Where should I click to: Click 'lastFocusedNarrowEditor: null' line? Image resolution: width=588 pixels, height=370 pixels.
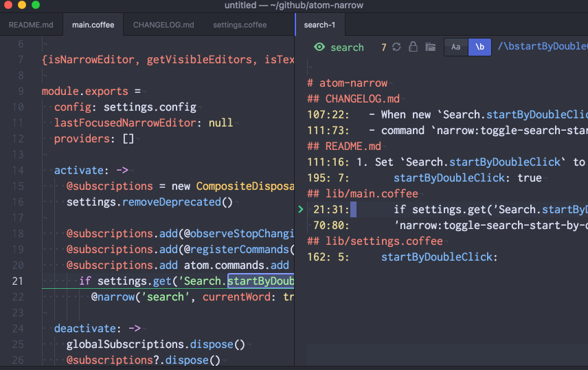[144, 123]
